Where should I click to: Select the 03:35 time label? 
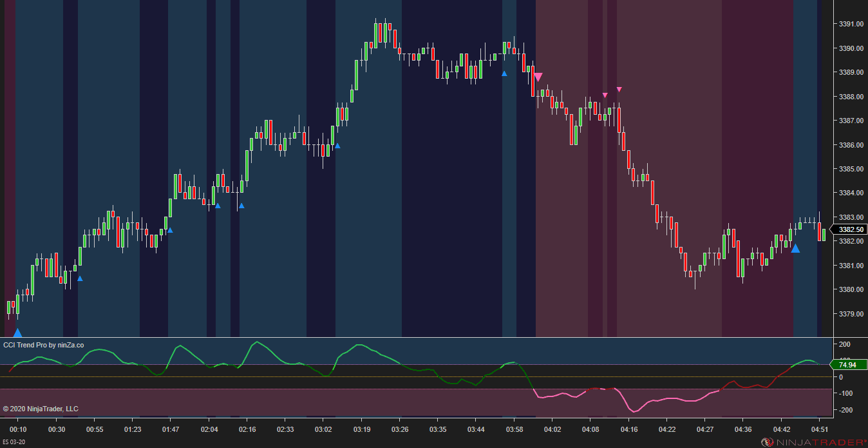438,429
